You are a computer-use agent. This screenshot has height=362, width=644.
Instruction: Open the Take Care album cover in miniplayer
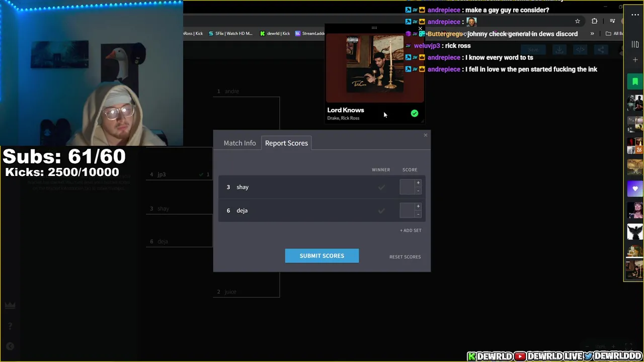[x=375, y=64]
